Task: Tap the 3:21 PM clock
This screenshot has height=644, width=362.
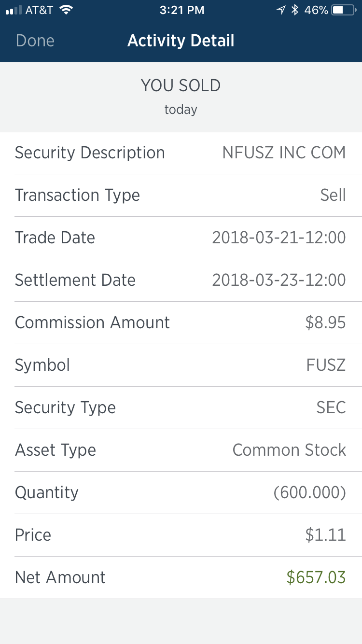Action: [x=181, y=10]
